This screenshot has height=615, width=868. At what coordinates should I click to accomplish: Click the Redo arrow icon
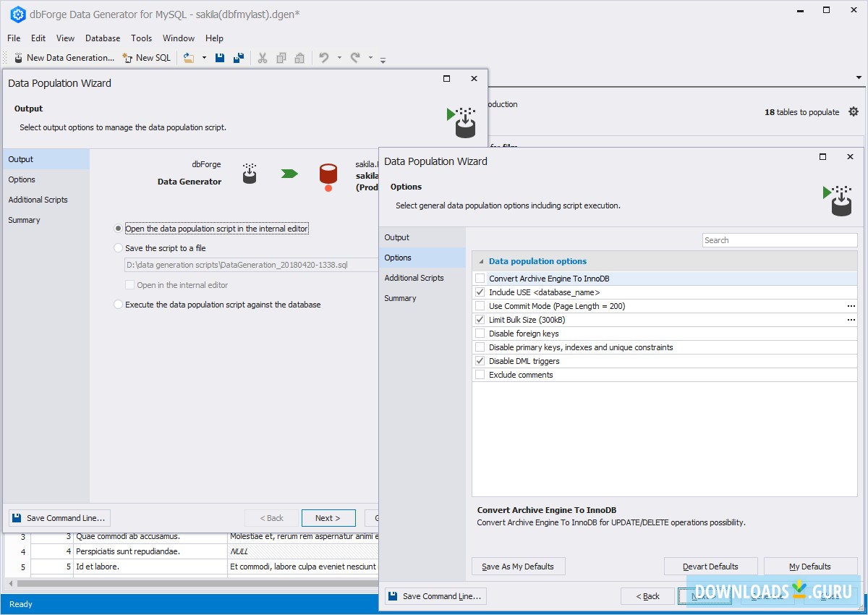(355, 58)
